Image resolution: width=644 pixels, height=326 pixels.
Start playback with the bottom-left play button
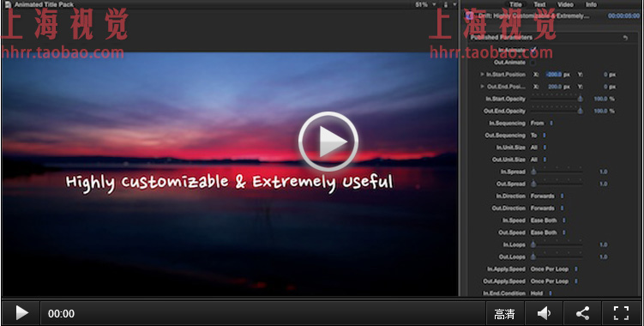click(21, 313)
